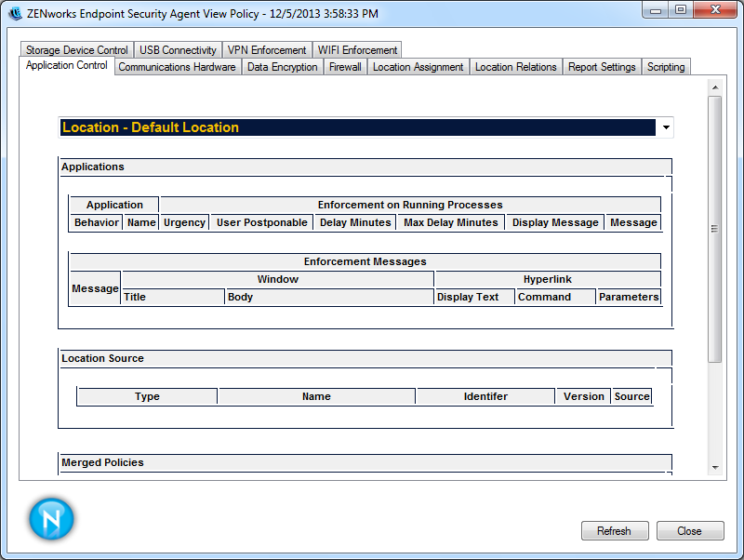The width and height of the screenshot is (744, 560).
Task: Click the Command column header
Action: pos(555,297)
